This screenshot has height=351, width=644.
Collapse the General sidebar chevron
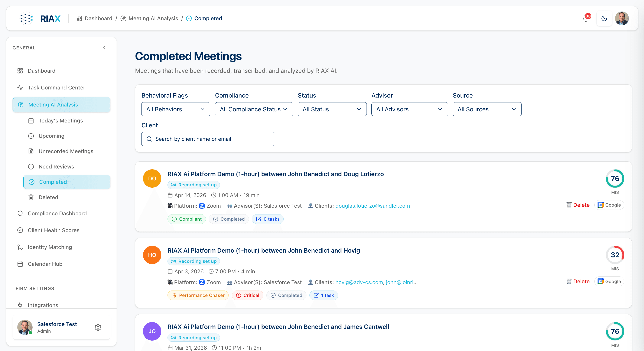point(104,48)
